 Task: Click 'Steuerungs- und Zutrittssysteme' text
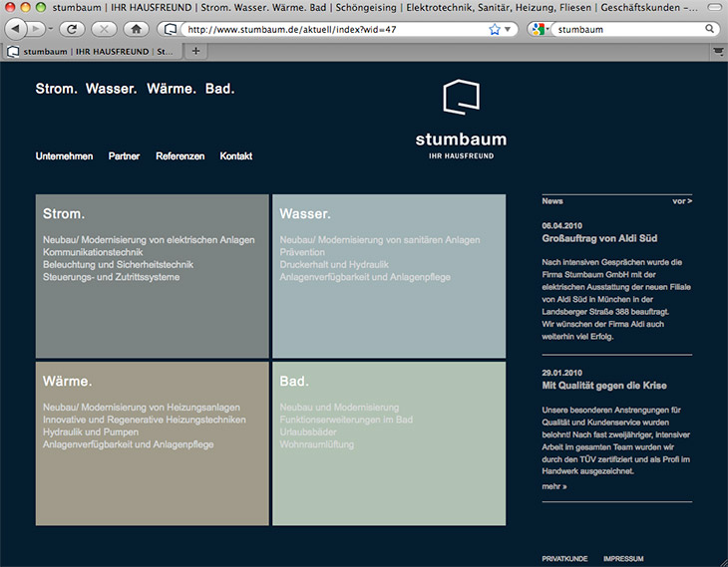(x=111, y=277)
